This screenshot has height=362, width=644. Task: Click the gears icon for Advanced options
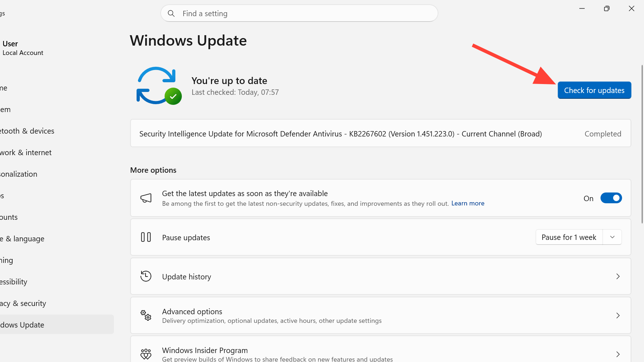coord(146,315)
